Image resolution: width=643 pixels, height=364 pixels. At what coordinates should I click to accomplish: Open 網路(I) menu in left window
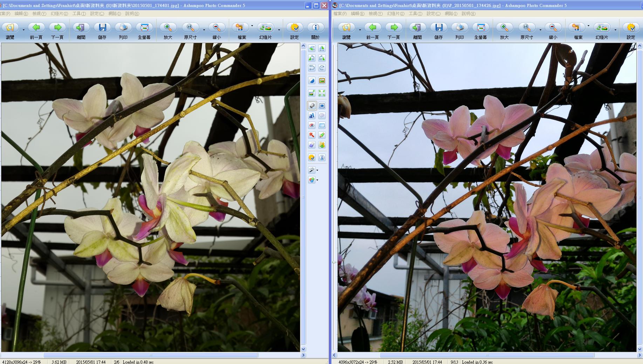point(115,14)
